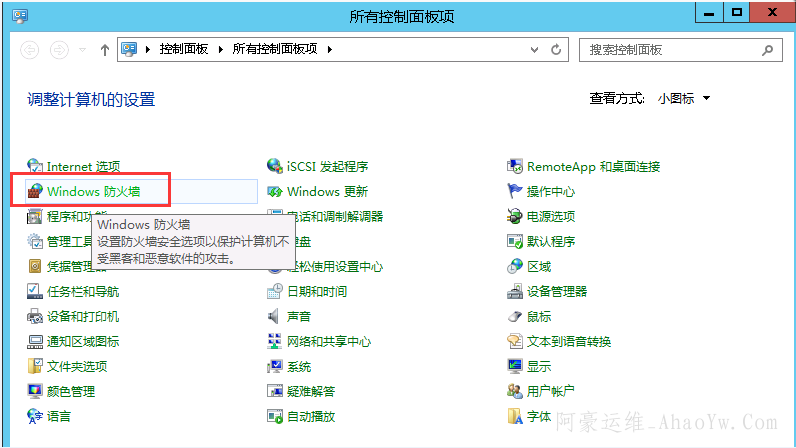Open the 任务栏和导航 icon
This screenshot has height=448, width=796.
coord(35,291)
